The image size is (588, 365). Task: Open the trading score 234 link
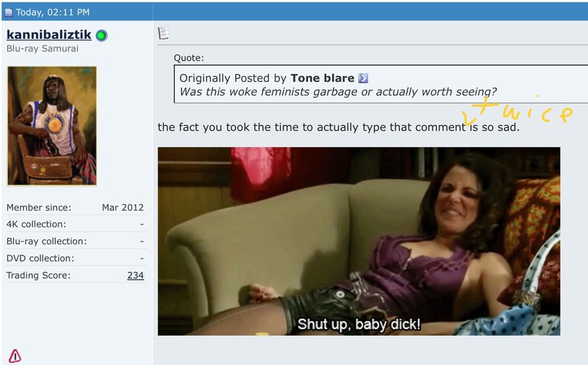pyautogui.click(x=135, y=275)
